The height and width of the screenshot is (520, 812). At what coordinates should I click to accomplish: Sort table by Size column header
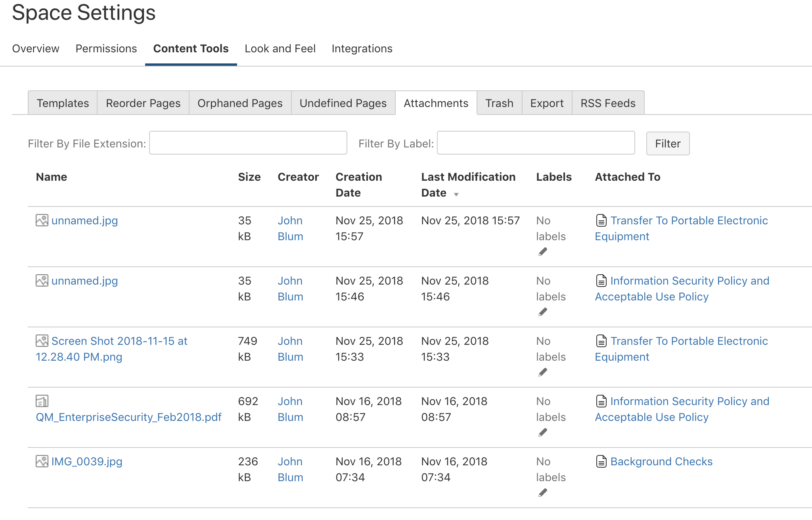click(x=249, y=177)
